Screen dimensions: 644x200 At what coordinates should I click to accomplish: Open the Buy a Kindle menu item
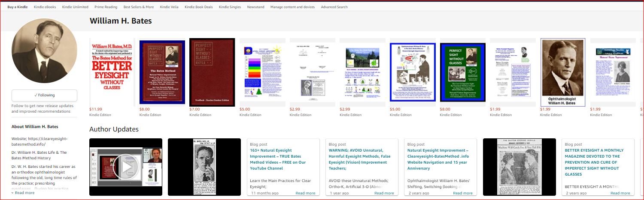[x=18, y=7]
